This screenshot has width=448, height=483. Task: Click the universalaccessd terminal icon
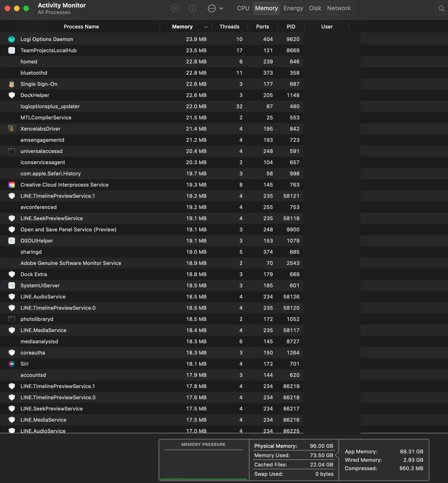(x=12, y=151)
